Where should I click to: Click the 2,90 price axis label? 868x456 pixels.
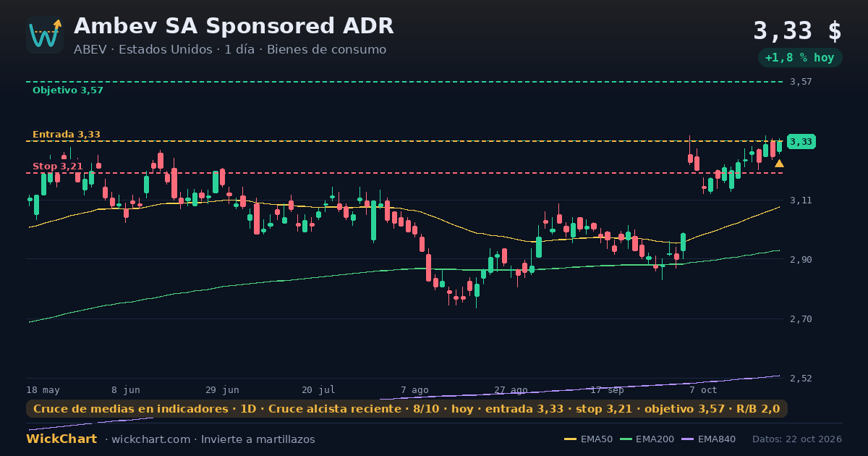coord(801,260)
